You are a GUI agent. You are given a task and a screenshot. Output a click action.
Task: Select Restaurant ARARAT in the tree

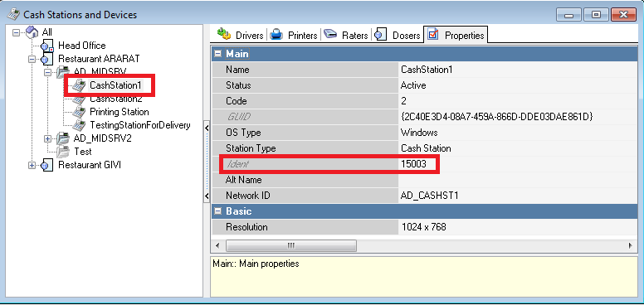pyautogui.click(x=99, y=59)
